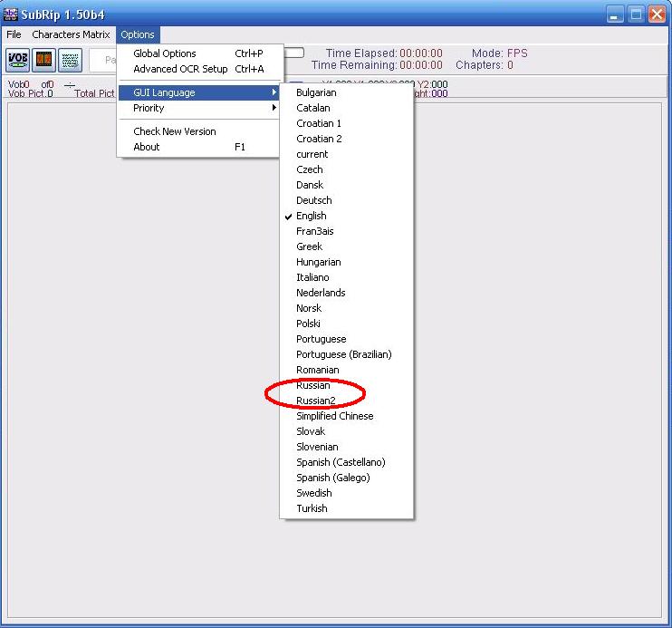Select the checked English language option
This screenshot has width=672, height=628.
coord(311,216)
